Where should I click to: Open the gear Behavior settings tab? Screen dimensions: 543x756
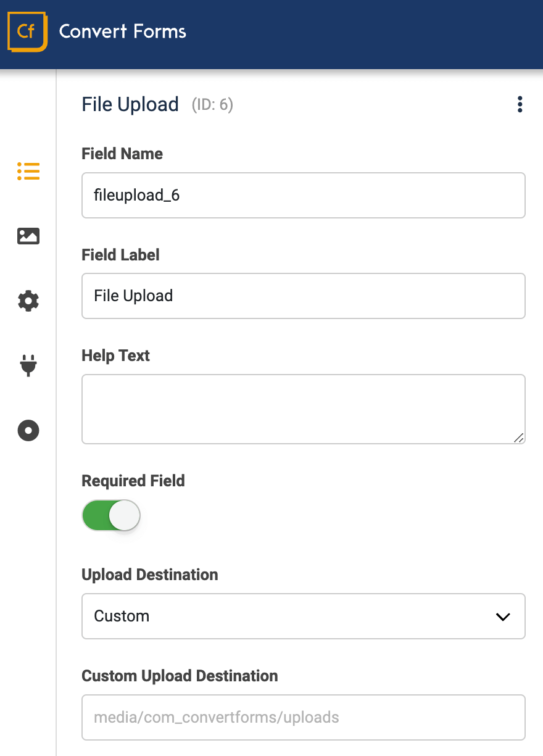(x=28, y=301)
